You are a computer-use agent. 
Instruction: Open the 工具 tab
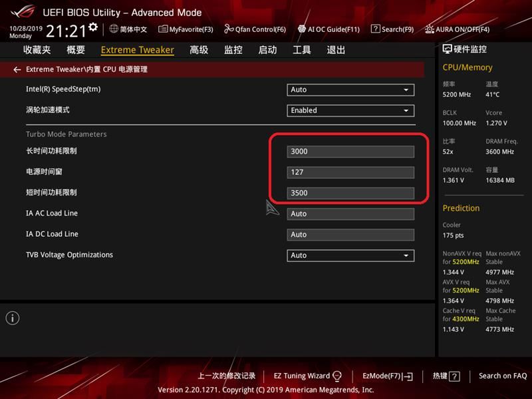302,50
